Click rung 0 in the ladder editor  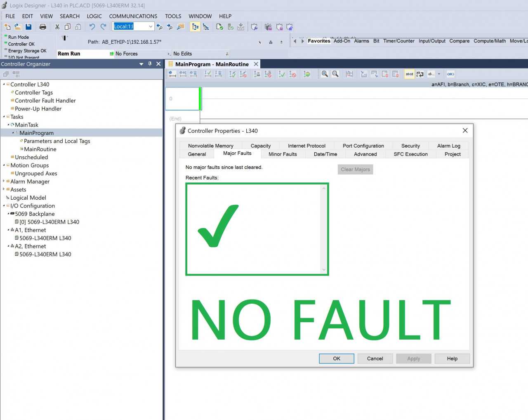(x=183, y=99)
